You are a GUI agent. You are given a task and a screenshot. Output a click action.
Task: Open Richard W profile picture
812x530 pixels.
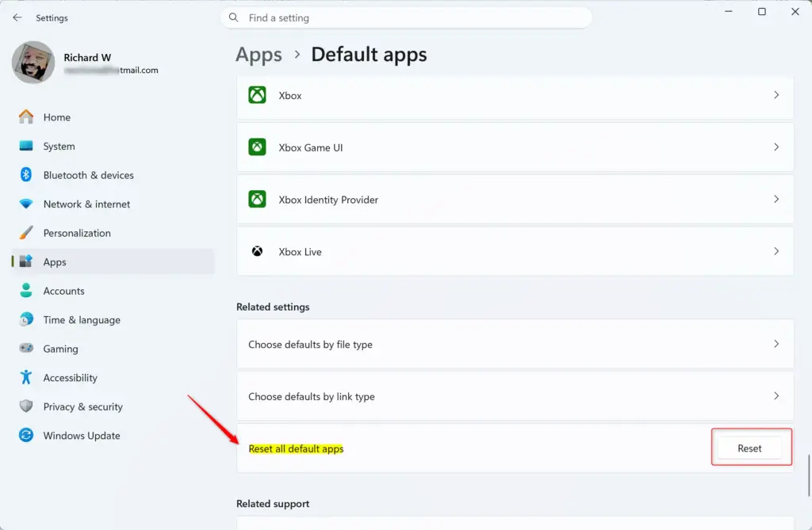pos(33,62)
